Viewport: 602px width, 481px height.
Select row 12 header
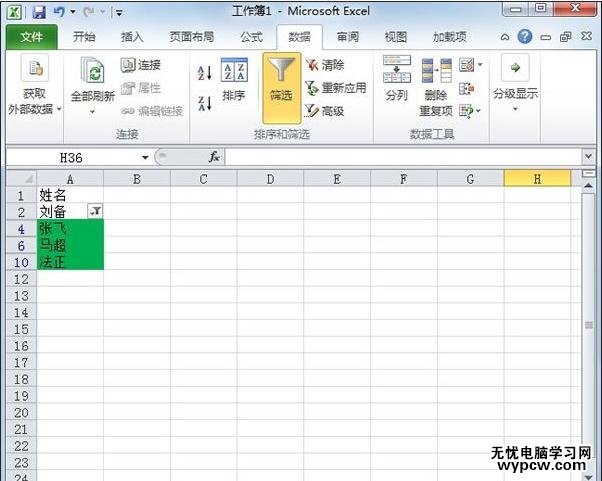click(22, 279)
